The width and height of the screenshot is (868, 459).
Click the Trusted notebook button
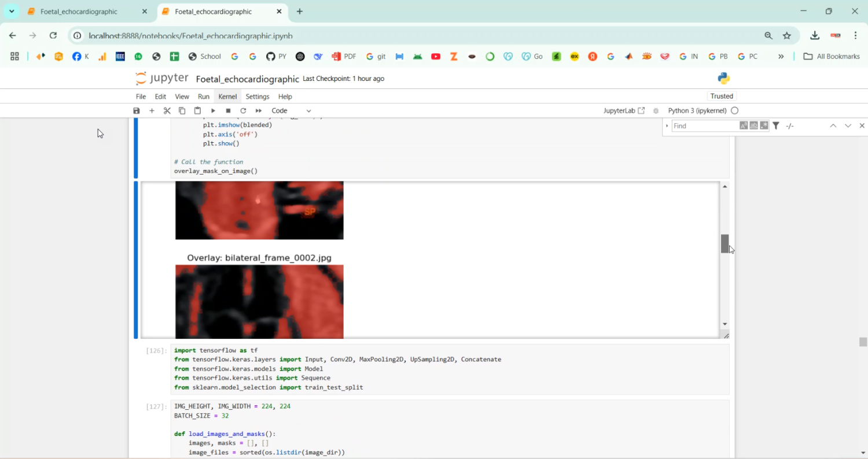point(722,96)
